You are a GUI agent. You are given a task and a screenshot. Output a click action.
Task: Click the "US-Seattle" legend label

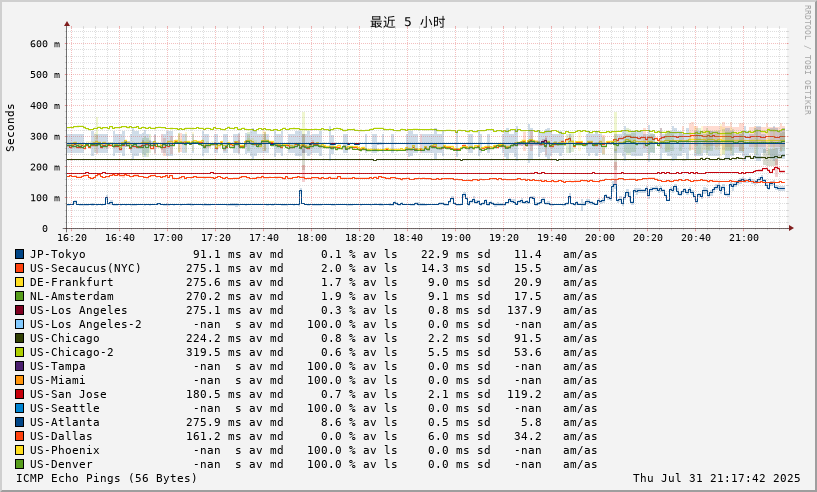[x=65, y=409]
